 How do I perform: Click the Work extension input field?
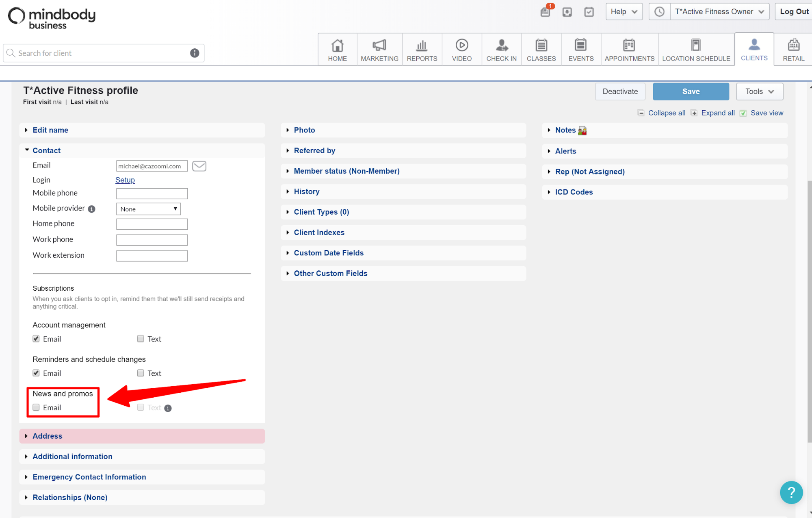tap(152, 256)
